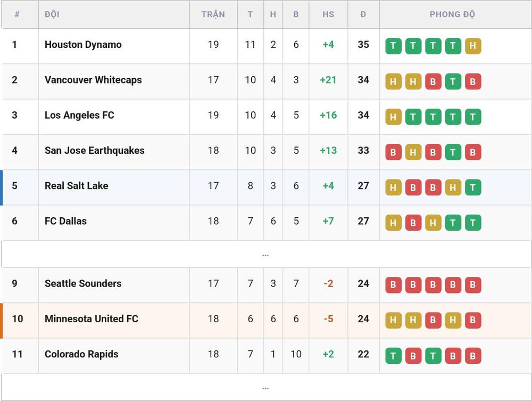
Task: Click Real Salt Lake's first yellow H badge
Action: [x=393, y=187]
